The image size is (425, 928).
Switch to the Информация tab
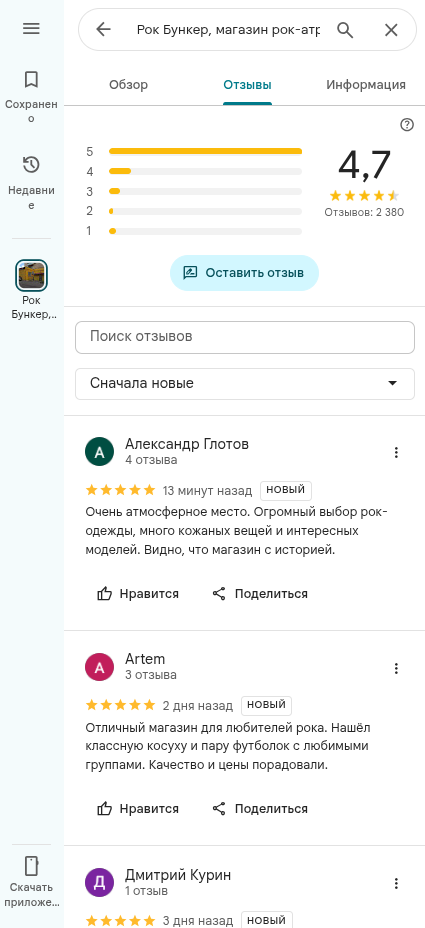point(366,85)
